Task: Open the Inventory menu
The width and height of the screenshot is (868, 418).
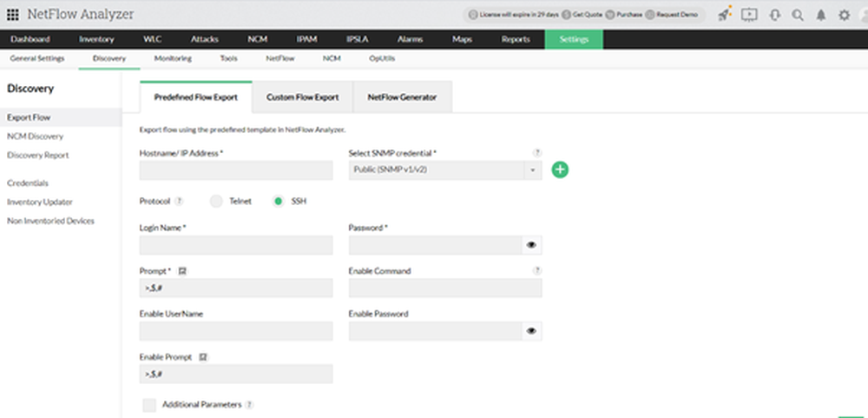Action: tap(96, 39)
